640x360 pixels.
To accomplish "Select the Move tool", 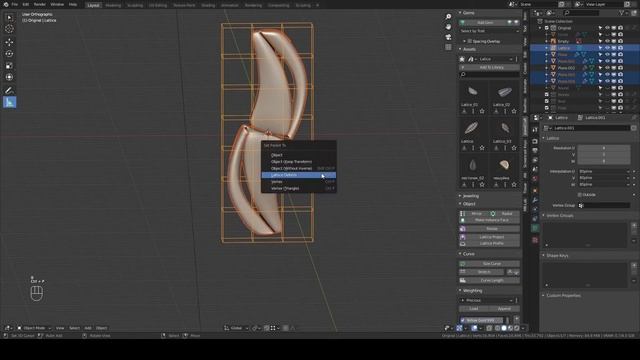I will coord(9,42).
